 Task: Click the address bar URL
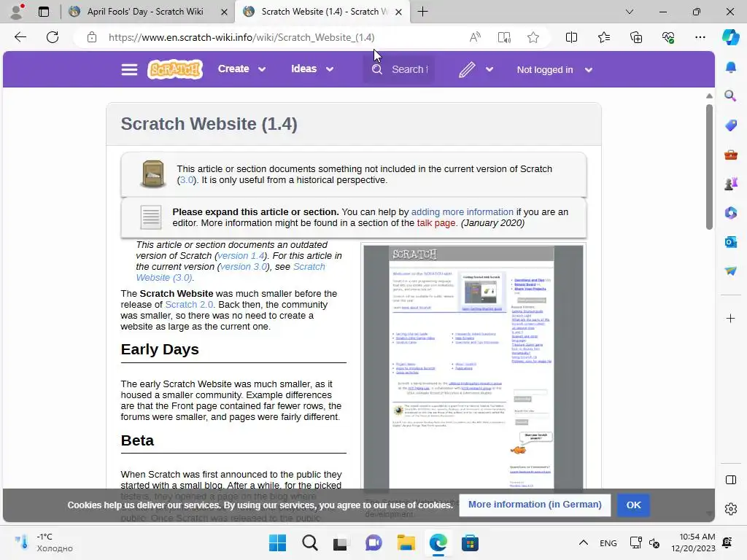[x=241, y=37]
